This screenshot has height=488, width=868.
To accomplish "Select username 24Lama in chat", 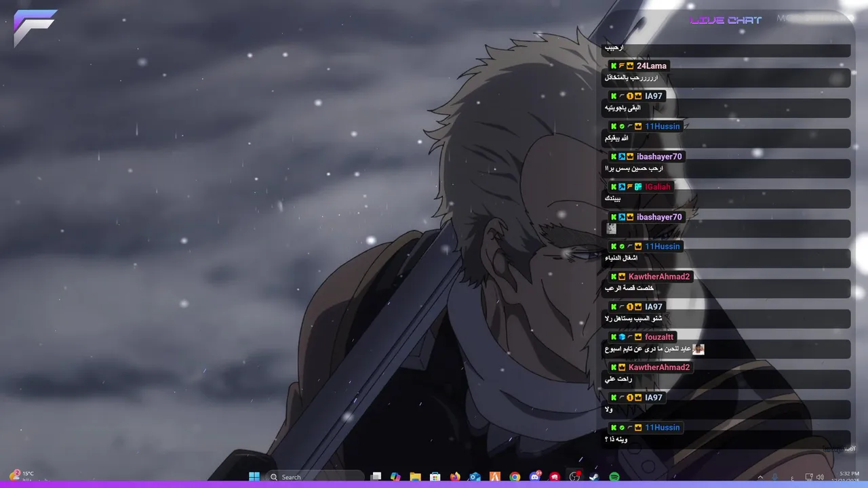I will 652,66.
